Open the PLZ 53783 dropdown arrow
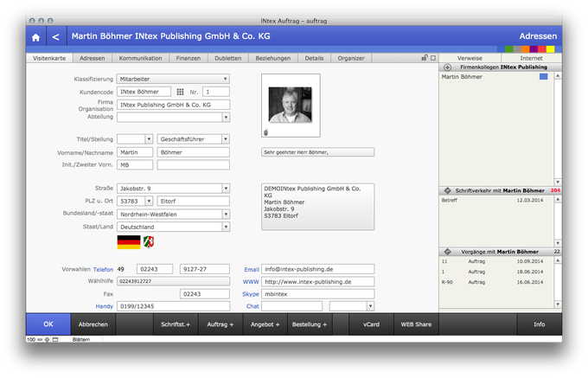Viewport: 588px width, 378px height. click(149, 202)
